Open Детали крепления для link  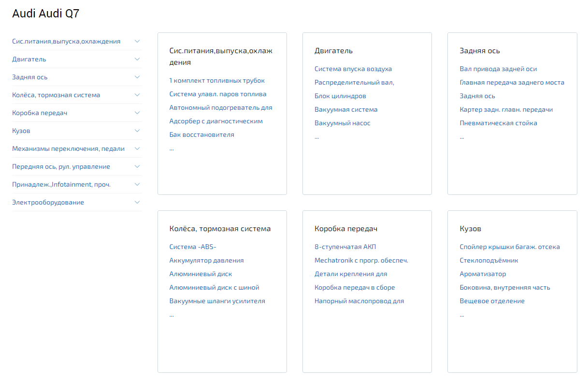[351, 274]
